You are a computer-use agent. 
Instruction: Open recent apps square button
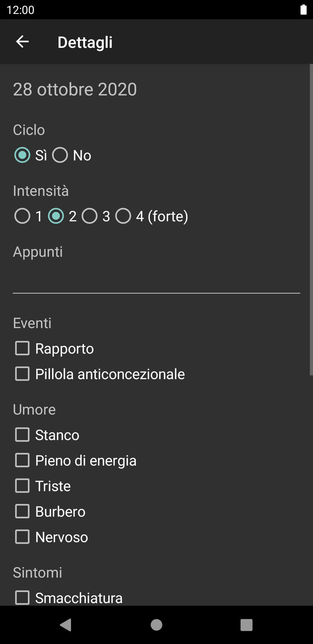(x=246, y=625)
